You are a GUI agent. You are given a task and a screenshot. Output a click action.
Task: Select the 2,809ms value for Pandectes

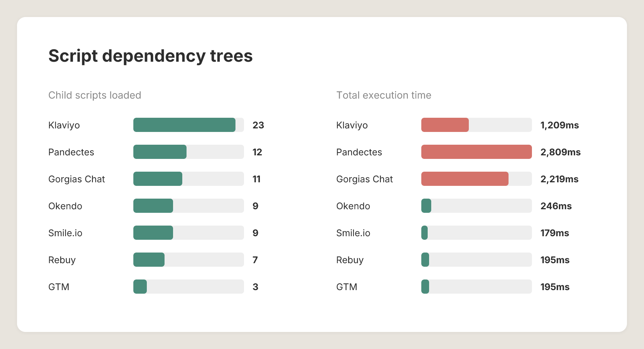tap(560, 152)
